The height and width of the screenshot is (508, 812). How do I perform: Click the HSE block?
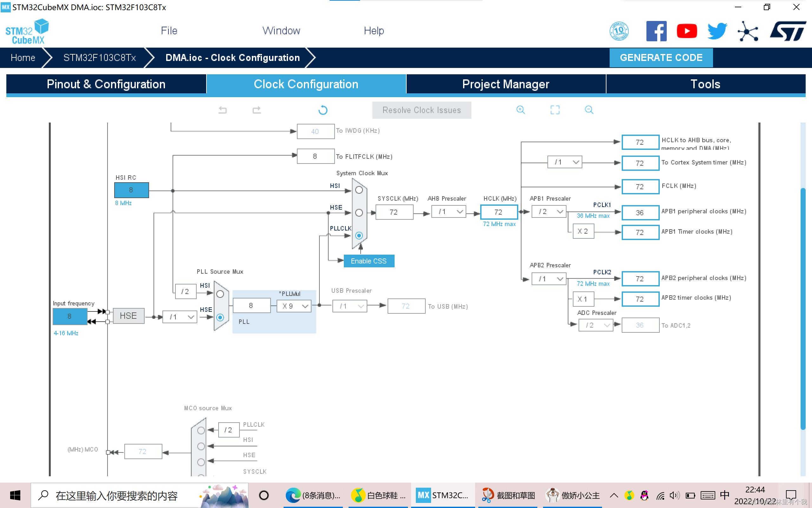(128, 316)
